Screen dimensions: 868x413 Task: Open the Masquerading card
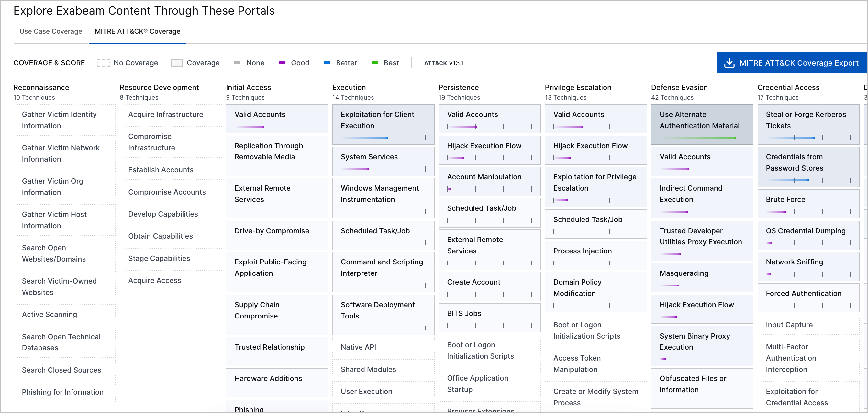coord(702,278)
